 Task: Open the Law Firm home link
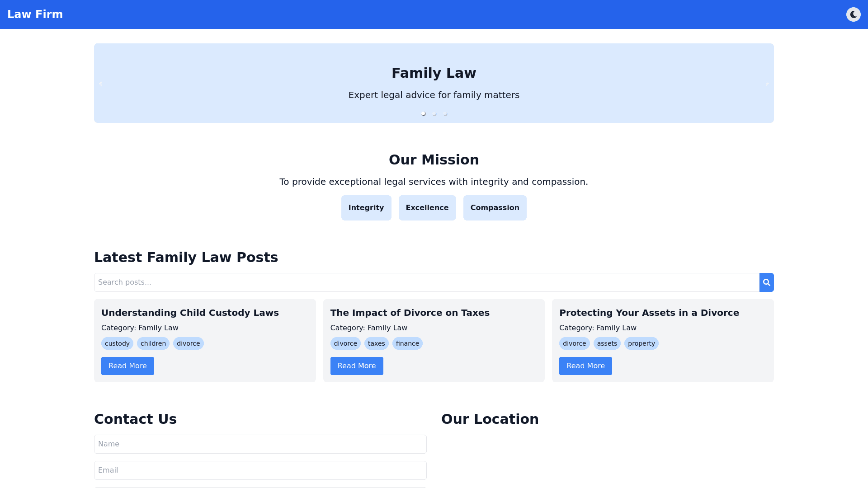coord(35,14)
